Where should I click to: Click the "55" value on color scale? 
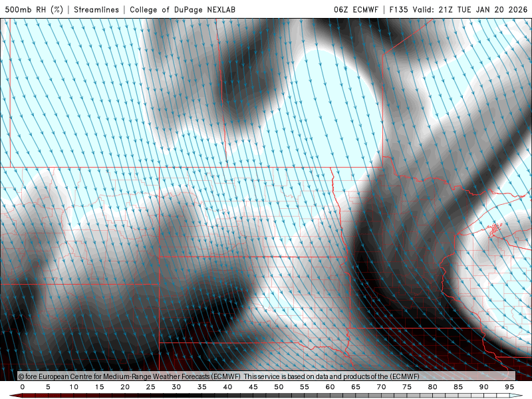tap(305, 387)
